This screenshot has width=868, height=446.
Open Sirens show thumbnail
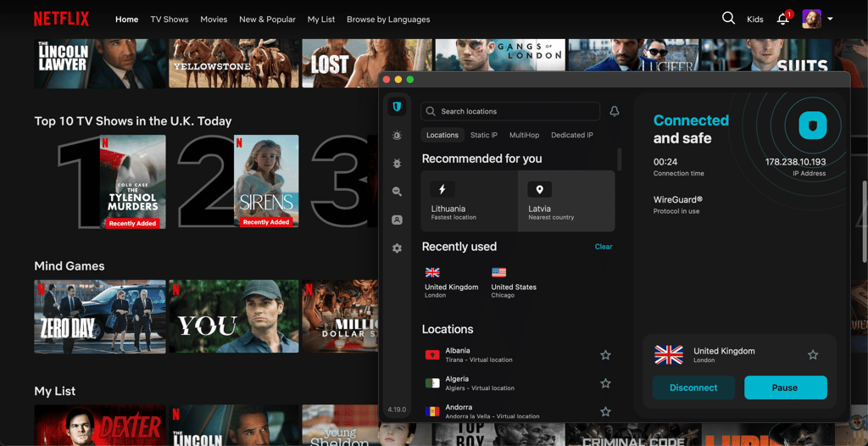pos(266,181)
